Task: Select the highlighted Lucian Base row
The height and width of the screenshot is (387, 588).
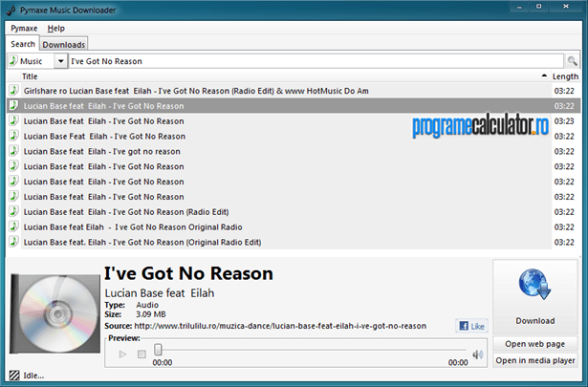Action: coord(294,106)
